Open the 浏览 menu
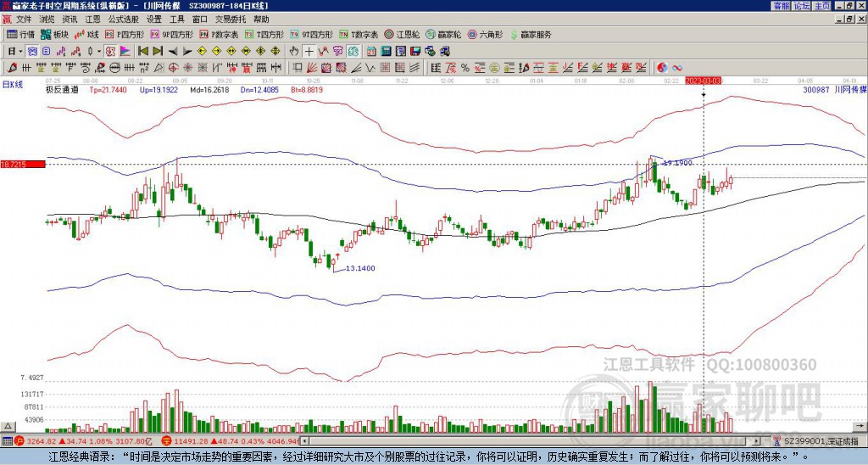The width and height of the screenshot is (868, 465). [47, 20]
